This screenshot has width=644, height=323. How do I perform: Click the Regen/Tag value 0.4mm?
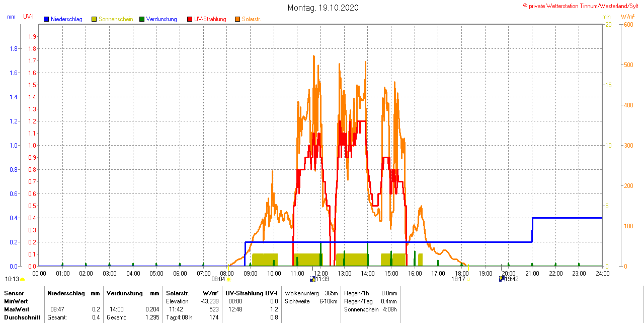(389, 301)
